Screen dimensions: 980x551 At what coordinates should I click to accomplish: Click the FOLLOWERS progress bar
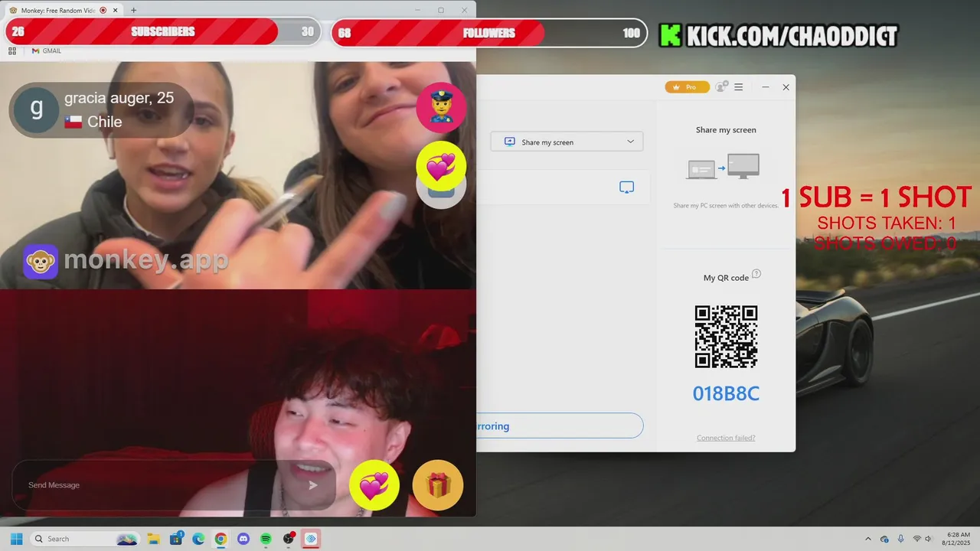pyautogui.click(x=488, y=33)
